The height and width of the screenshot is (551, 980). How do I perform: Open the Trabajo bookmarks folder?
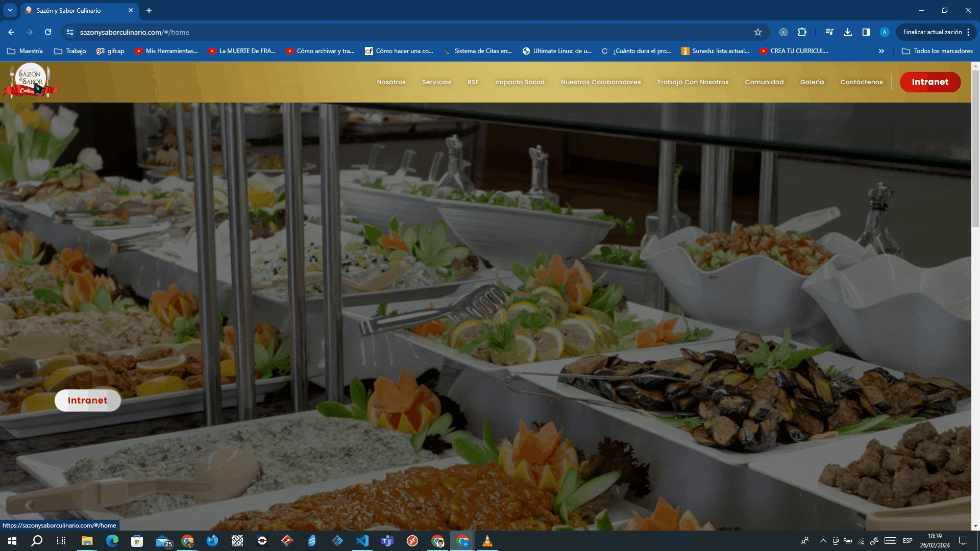tap(70, 51)
